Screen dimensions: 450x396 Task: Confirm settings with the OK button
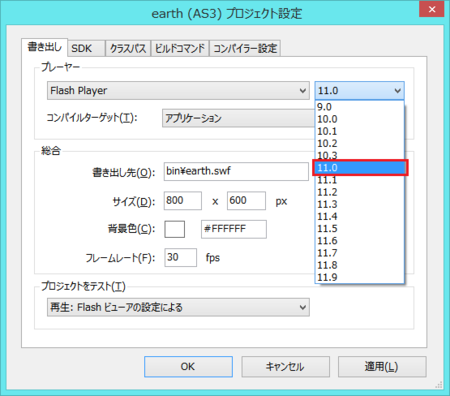188,367
